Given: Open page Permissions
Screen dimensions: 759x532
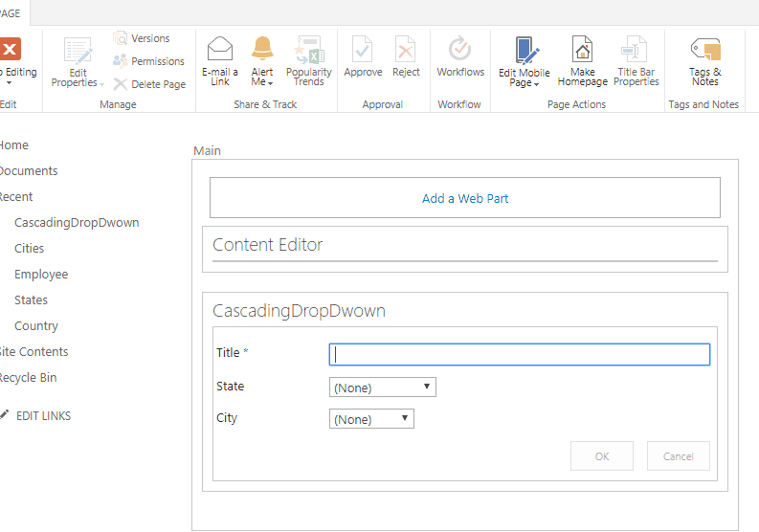Looking at the screenshot, I should coord(148,61).
